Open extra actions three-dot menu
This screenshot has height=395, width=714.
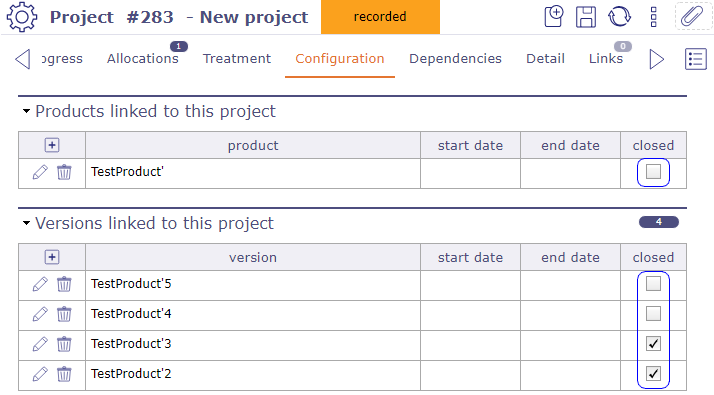pyautogui.click(x=653, y=17)
